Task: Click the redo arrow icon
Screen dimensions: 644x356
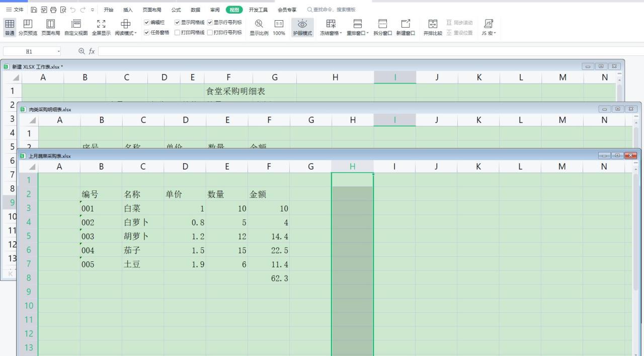Action: tap(83, 10)
